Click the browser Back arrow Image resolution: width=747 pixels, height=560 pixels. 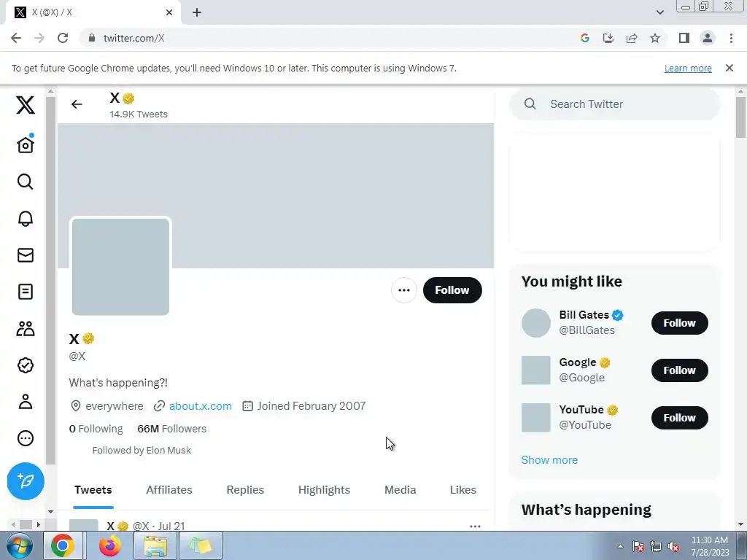pyautogui.click(x=16, y=38)
